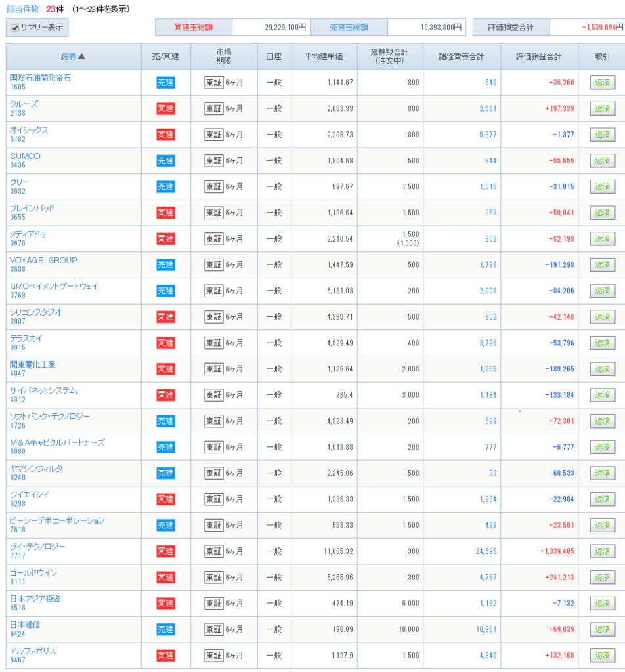
Task: Click 返済 button for ブイ・テクノロジー
Action: coord(602,551)
